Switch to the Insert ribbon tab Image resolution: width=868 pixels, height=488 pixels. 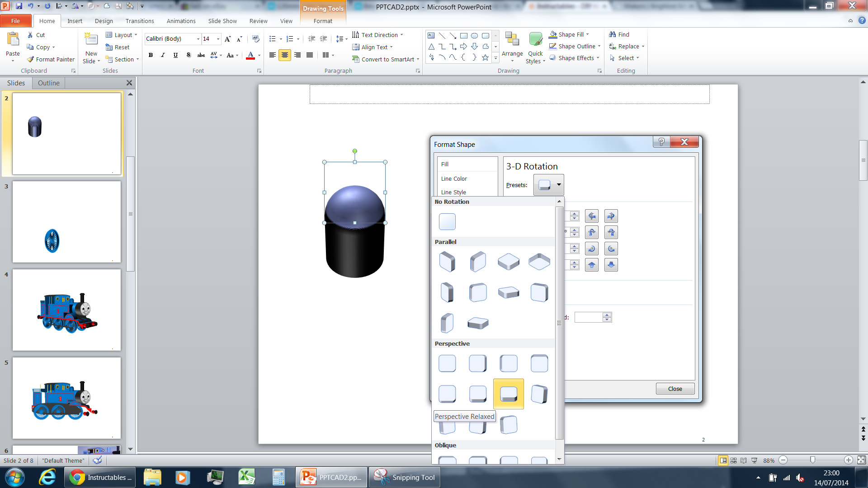(x=75, y=21)
